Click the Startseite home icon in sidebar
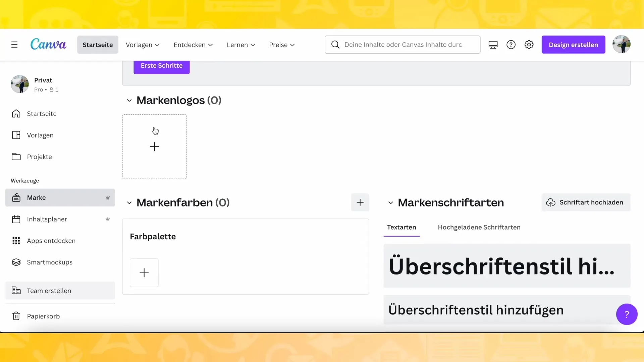The height and width of the screenshot is (362, 644). pos(16,114)
